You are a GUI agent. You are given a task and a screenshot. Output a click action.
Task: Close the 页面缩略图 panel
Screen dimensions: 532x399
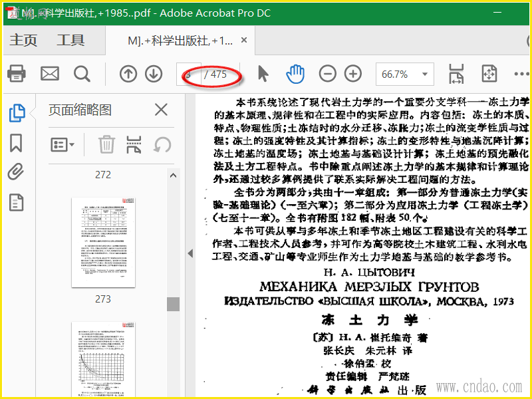tap(161, 110)
